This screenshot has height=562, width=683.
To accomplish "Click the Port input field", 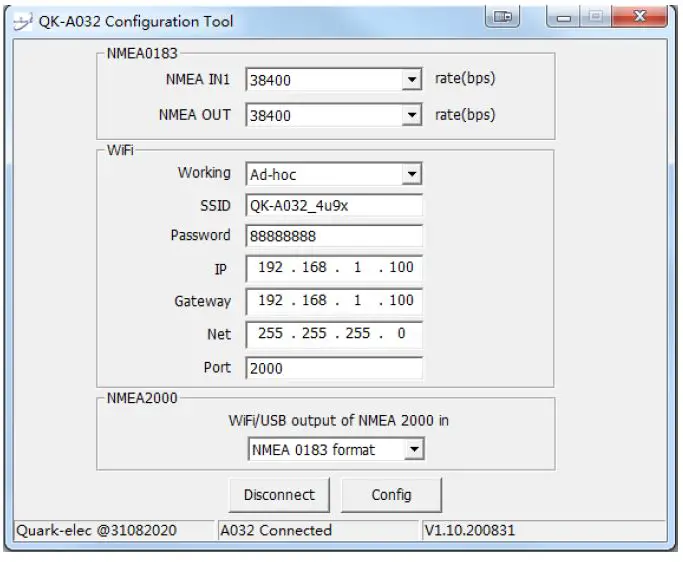I will (334, 368).
